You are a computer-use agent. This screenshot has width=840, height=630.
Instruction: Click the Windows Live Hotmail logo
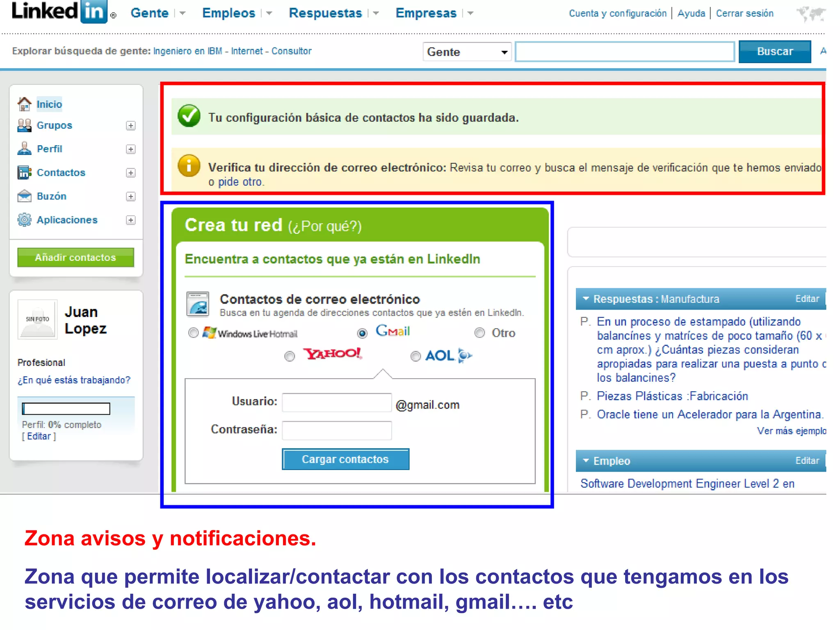tap(250, 333)
